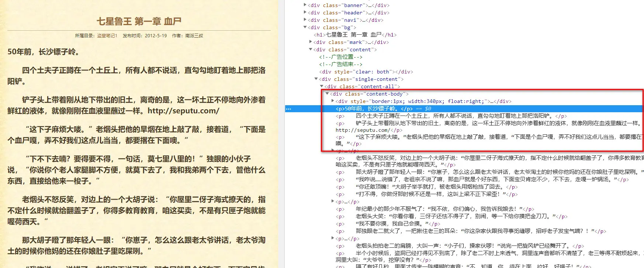Image resolution: width=644 pixels, height=268 pixels.
Task: Expand the div class="navi" node
Action: point(305,20)
